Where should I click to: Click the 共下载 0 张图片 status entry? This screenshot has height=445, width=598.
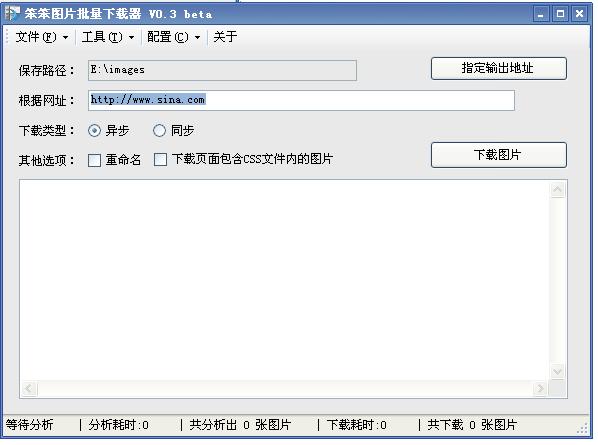click(x=472, y=425)
